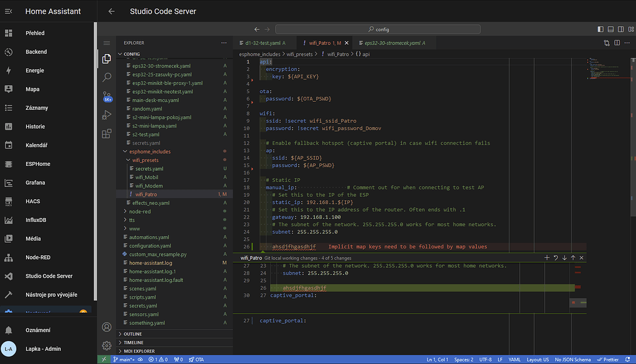The width and height of the screenshot is (636, 364).
Task: Open the Manage gear settings icon
Action: coord(107,345)
